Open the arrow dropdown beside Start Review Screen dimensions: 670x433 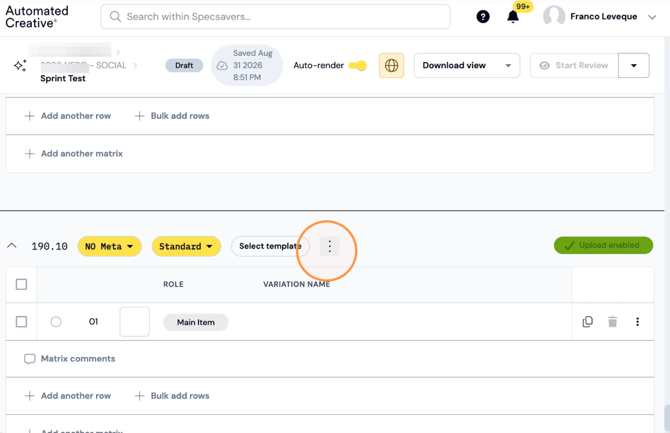coord(634,65)
